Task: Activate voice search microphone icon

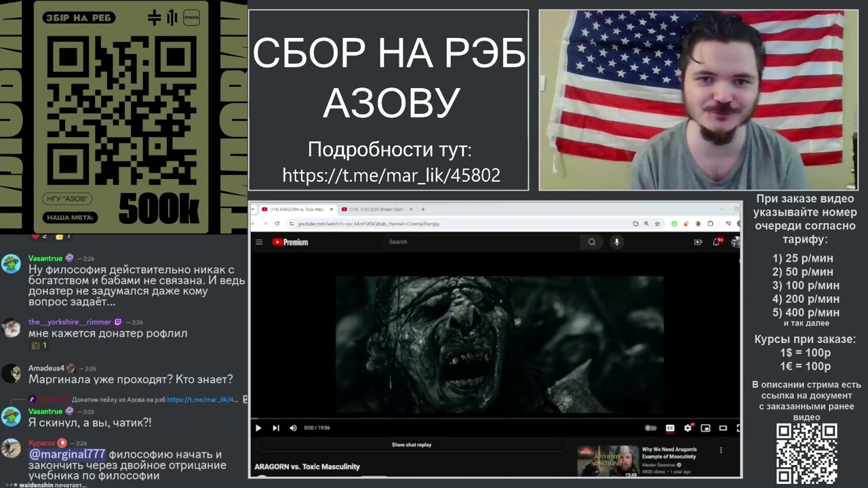Action: pyautogui.click(x=616, y=242)
